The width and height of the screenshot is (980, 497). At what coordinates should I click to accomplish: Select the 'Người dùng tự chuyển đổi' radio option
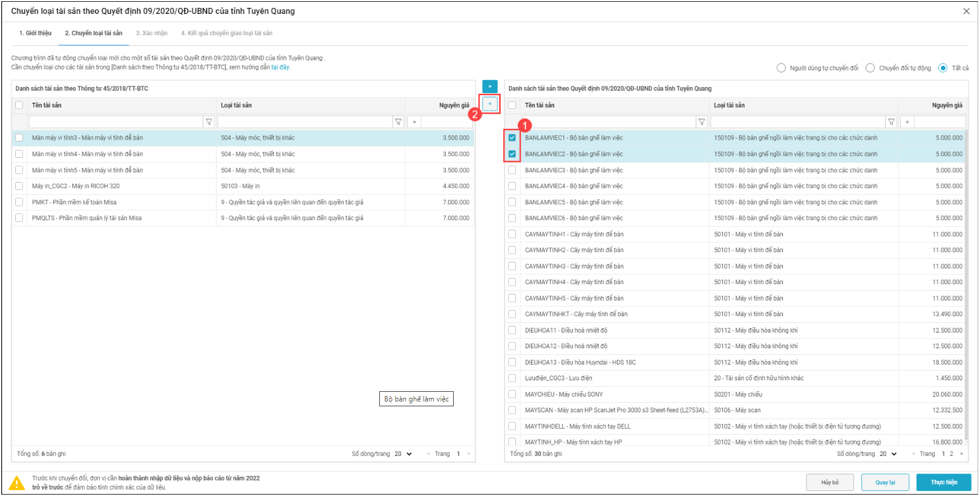coord(781,68)
